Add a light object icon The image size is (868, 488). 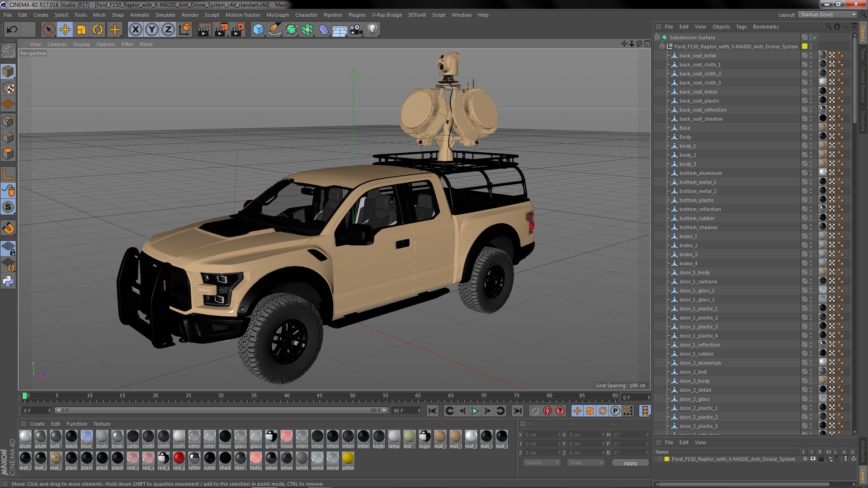point(372,30)
